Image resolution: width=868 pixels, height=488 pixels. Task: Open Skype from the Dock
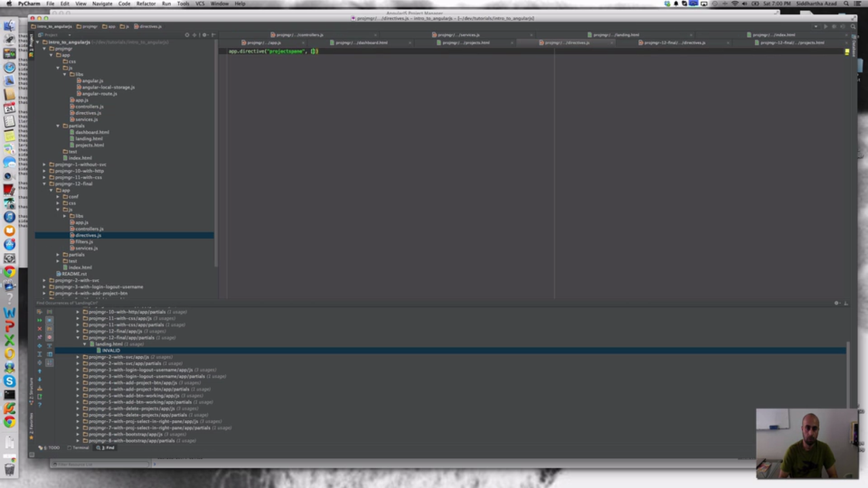click(9, 381)
